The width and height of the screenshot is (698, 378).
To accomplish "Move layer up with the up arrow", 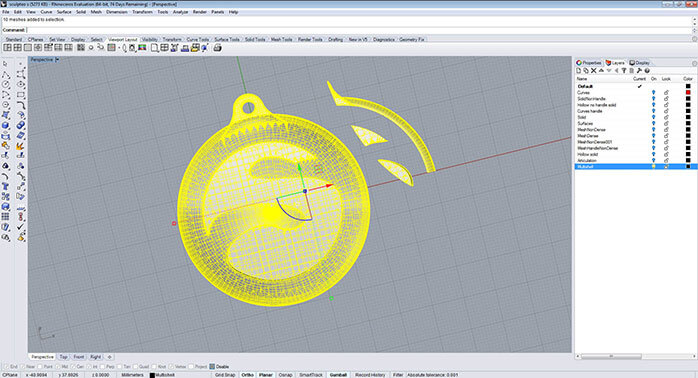I will pyautogui.click(x=601, y=71).
